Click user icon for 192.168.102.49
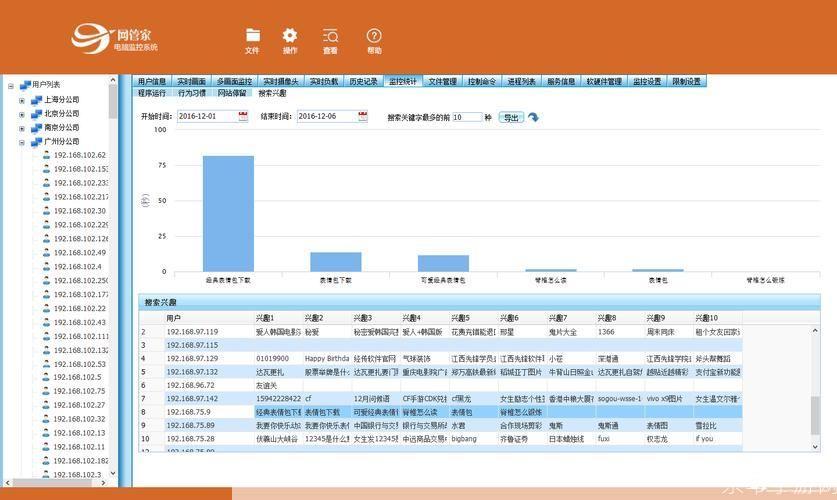Screen dimensions: 837x500 click(x=46, y=252)
